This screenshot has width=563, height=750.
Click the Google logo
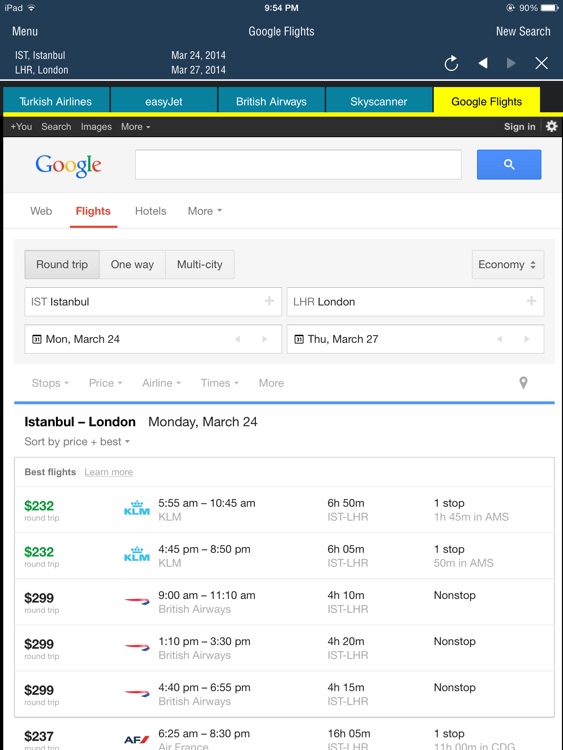(68, 165)
